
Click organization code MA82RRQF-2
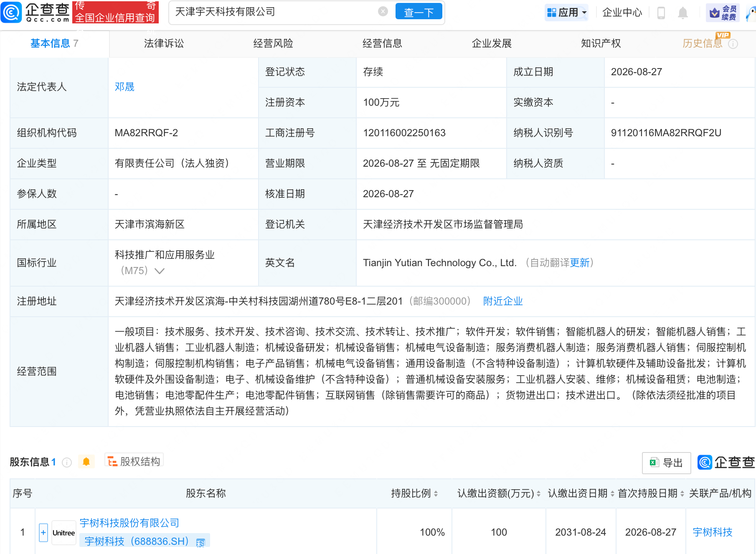(x=146, y=133)
